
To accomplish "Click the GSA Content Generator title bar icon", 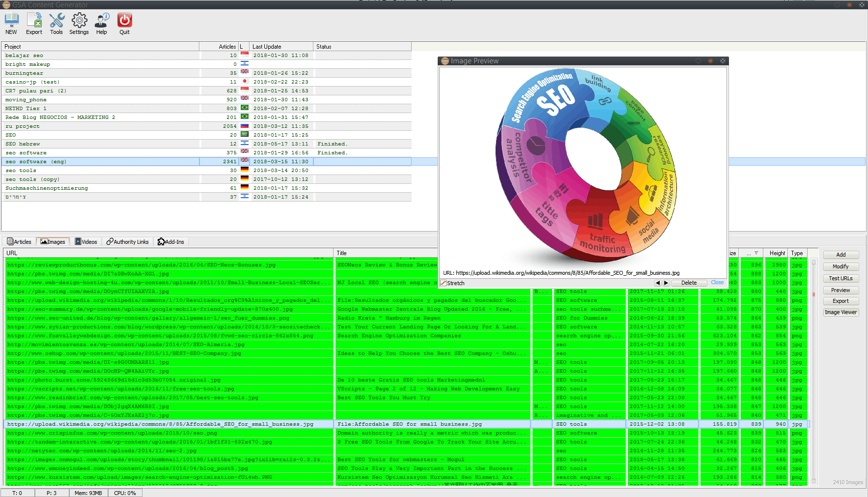I will tap(6, 4).
